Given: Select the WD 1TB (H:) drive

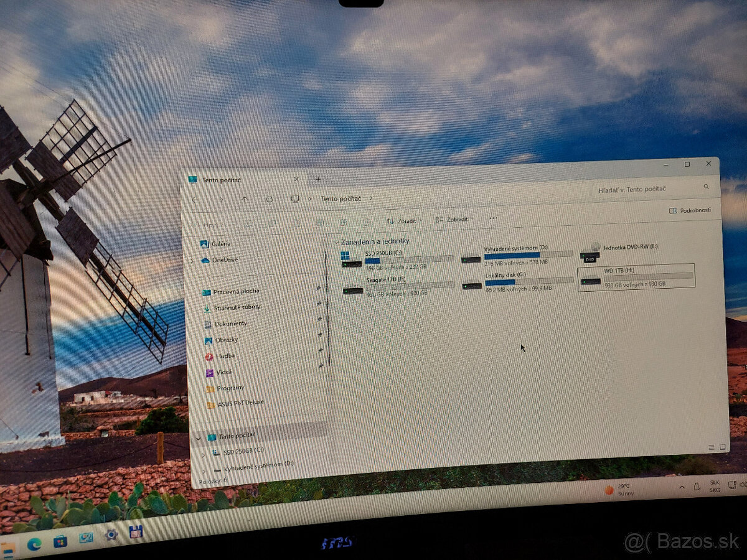Looking at the screenshot, I should pos(636,277).
